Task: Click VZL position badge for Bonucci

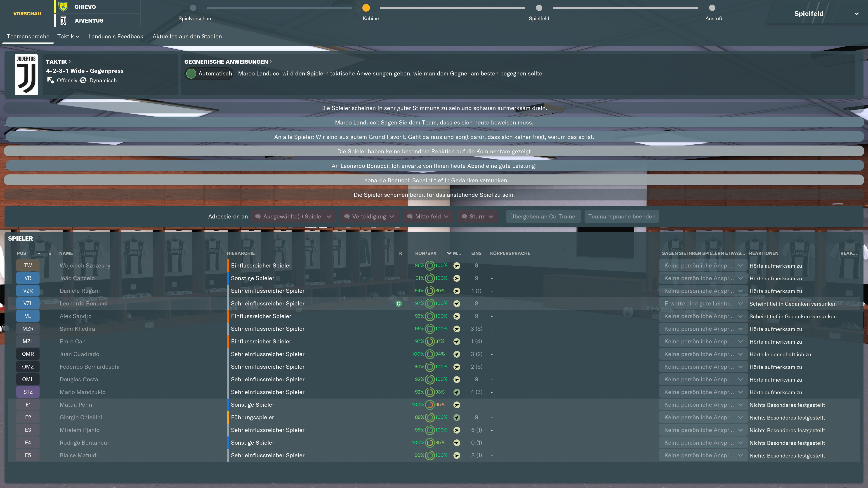Action: (28, 303)
